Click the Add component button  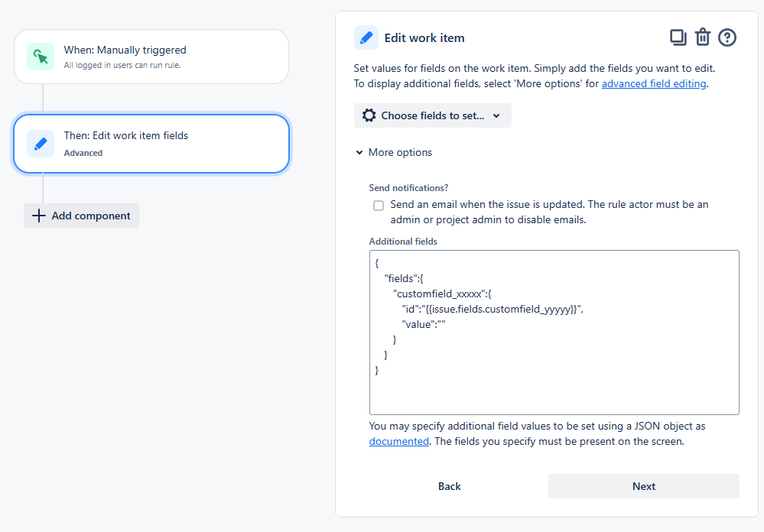(x=81, y=215)
